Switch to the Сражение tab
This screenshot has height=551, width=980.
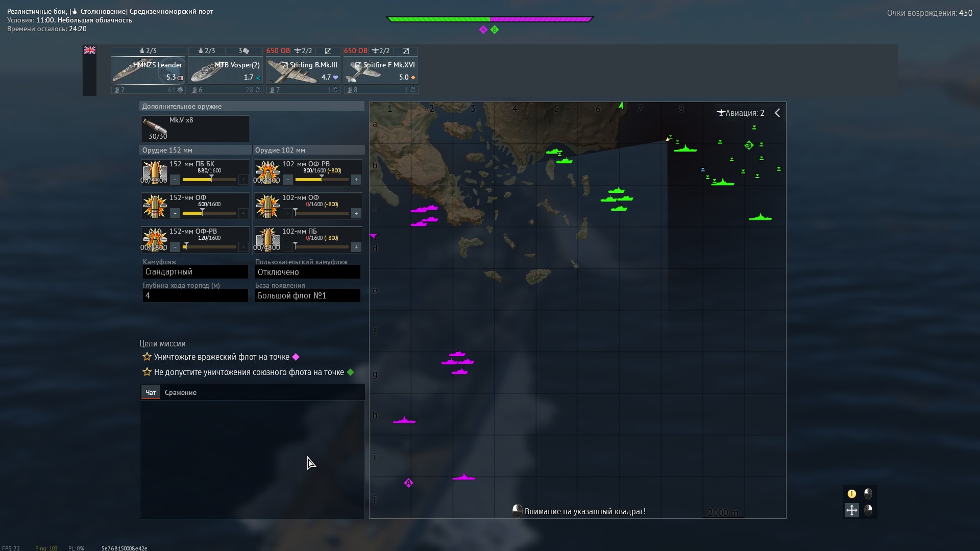[x=180, y=392]
